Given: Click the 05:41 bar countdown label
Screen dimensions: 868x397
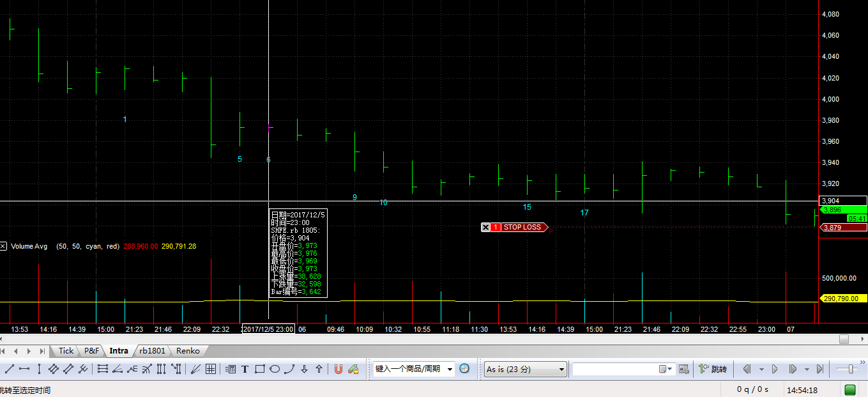Looking at the screenshot, I should click(x=857, y=219).
